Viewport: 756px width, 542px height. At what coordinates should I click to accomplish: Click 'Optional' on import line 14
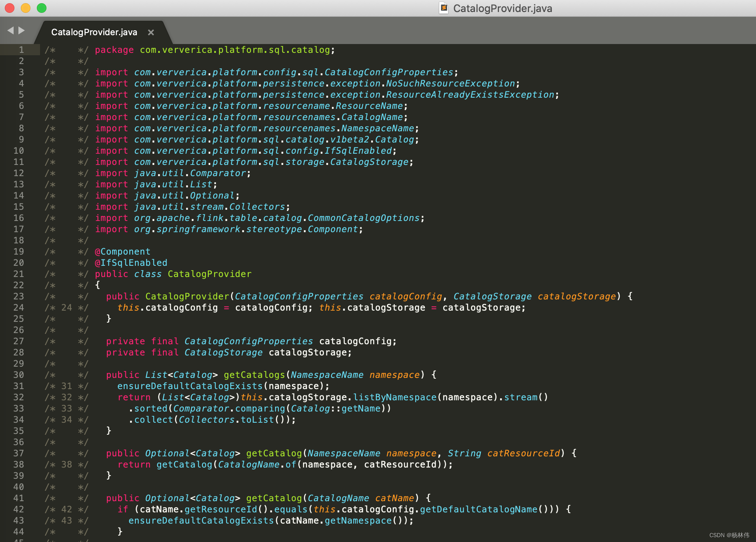tap(212, 196)
